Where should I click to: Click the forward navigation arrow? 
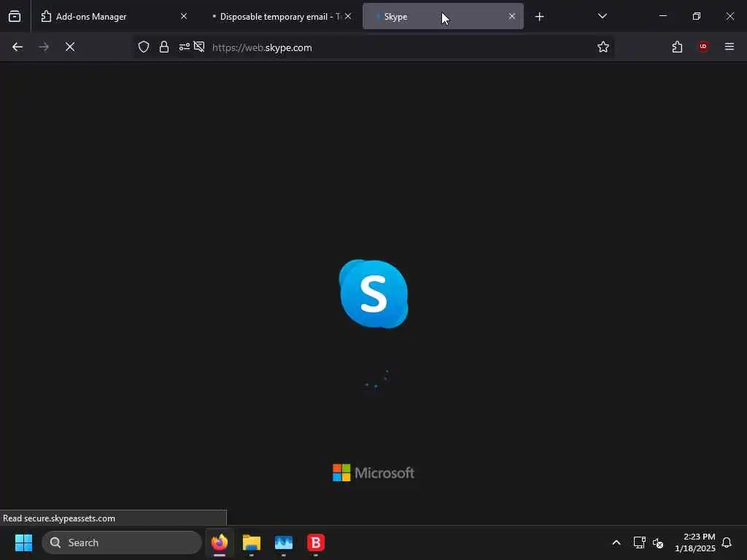pyautogui.click(x=44, y=47)
